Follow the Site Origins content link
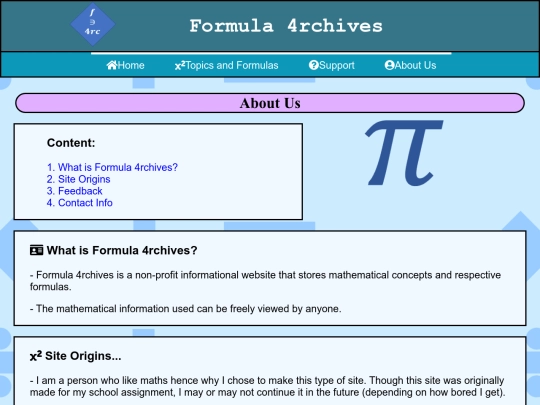This screenshot has width=540, height=405. [x=79, y=179]
